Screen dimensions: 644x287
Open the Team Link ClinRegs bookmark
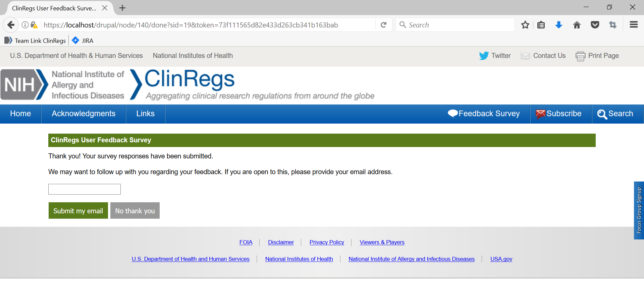click(35, 41)
